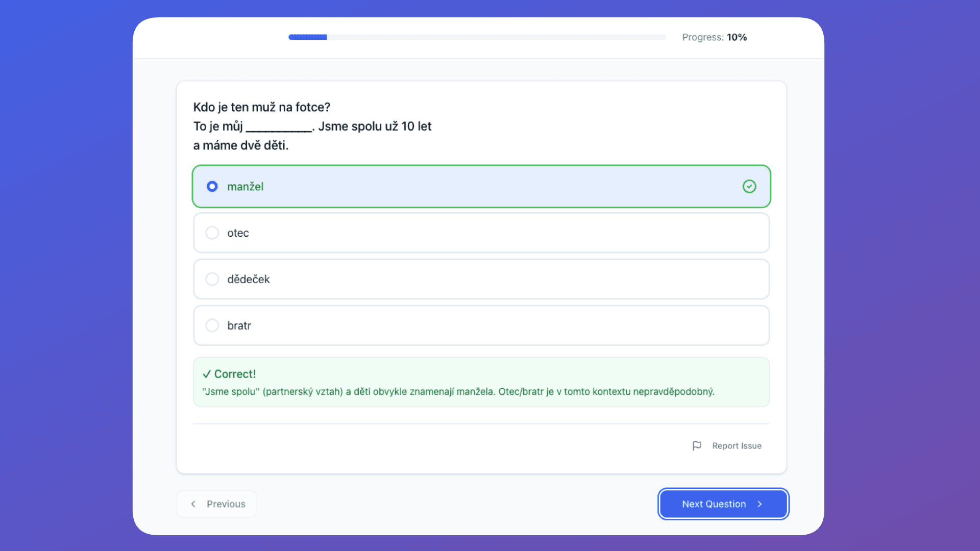Select the bratr radio button
This screenshot has height=551, width=980.
[x=212, y=325]
